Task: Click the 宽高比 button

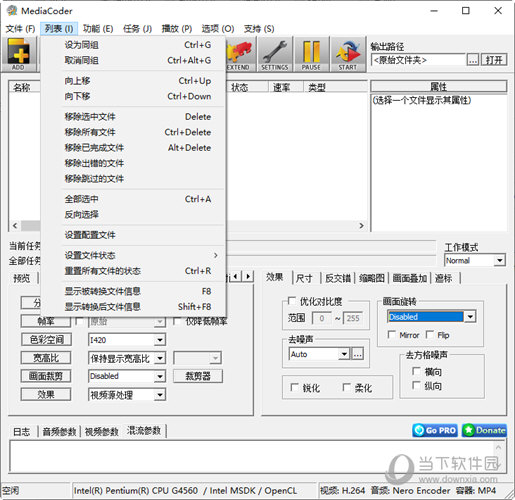Action: tap(46, 358)
